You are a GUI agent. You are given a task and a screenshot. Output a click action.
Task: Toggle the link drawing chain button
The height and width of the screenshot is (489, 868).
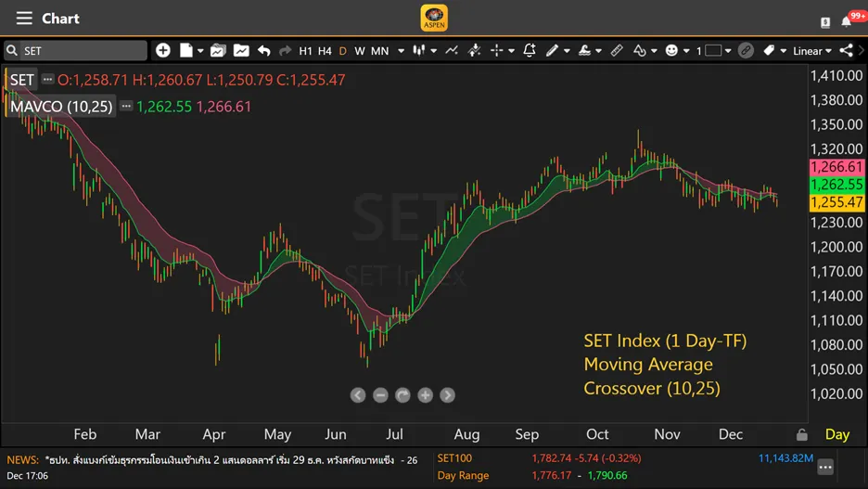(x=746, y=50)
